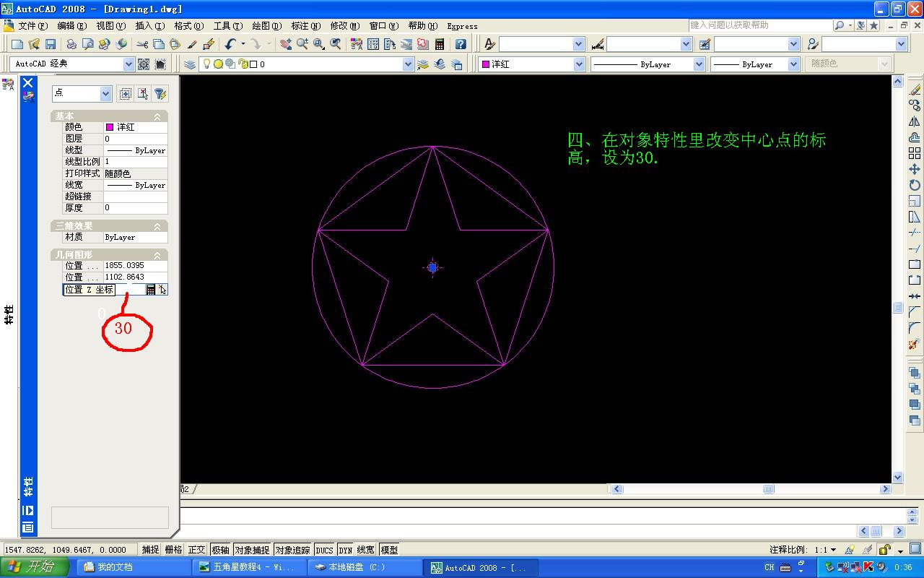This screenshot has width=924, height=578.
Task: Open the QuickCalc calculator toolbar icon
Action: 439,44
